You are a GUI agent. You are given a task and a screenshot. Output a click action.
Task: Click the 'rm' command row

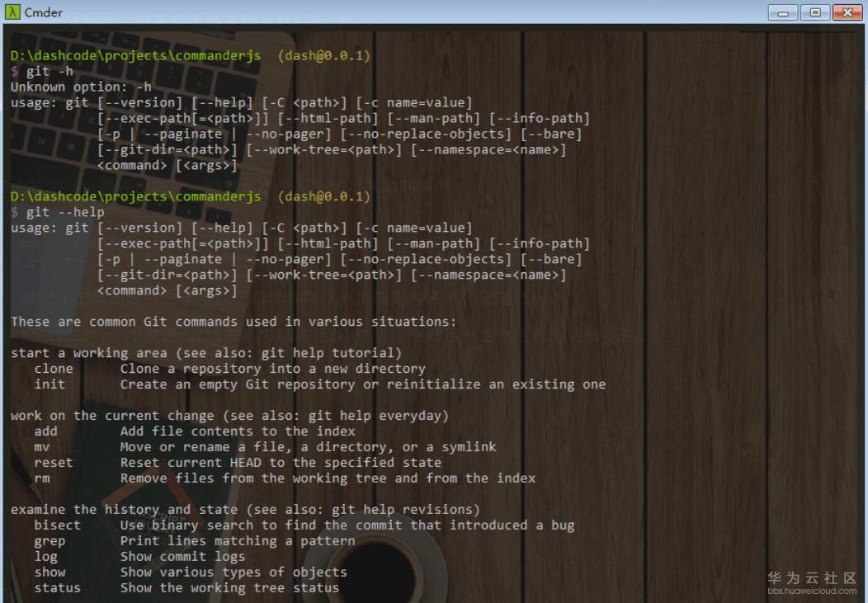click(x=285, y=478)
